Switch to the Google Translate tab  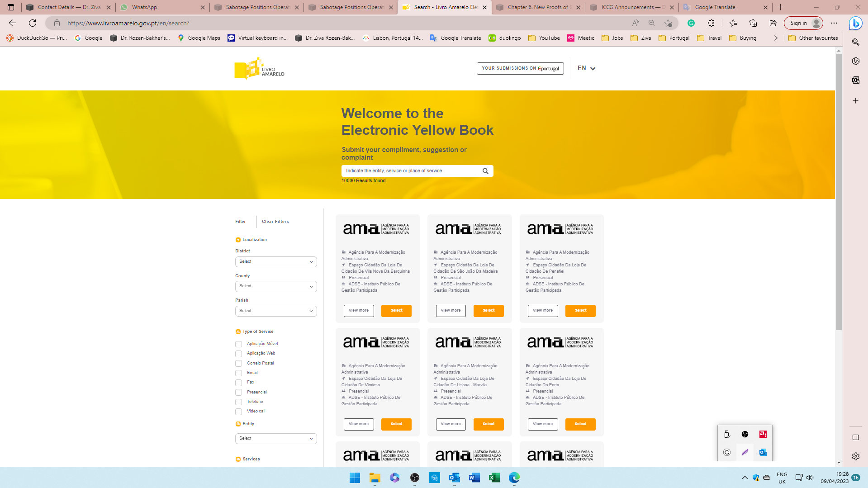tap(726, 7)
